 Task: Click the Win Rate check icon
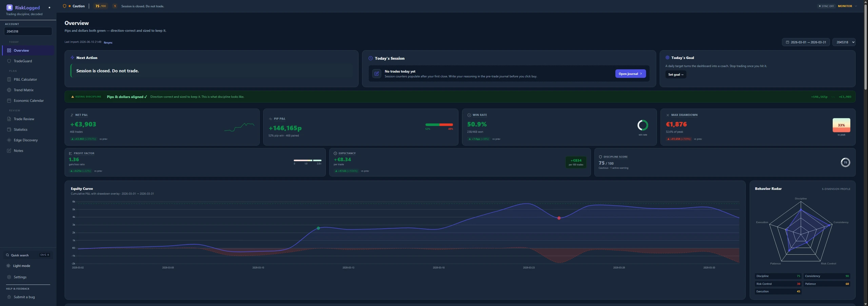tap(469, 115)
